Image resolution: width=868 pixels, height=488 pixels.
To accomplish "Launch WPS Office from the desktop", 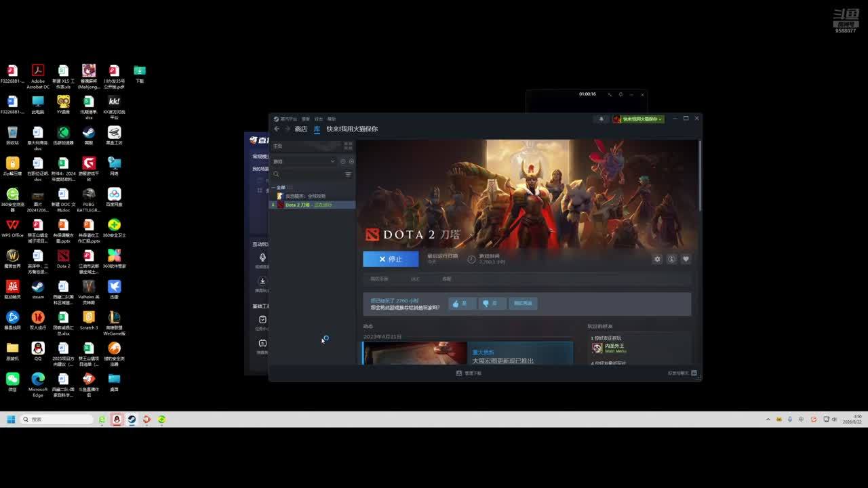I will [x=12, y=228].
